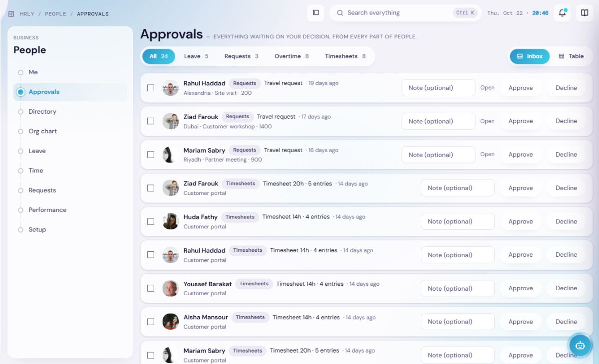
Task: Select checkbox for Mariam Sabry Timesheet 20h
Action: [151, 355]
